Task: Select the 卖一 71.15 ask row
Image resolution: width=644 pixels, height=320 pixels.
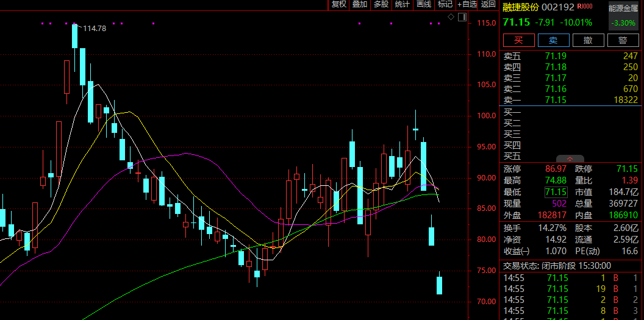Action: pos(571,100)
